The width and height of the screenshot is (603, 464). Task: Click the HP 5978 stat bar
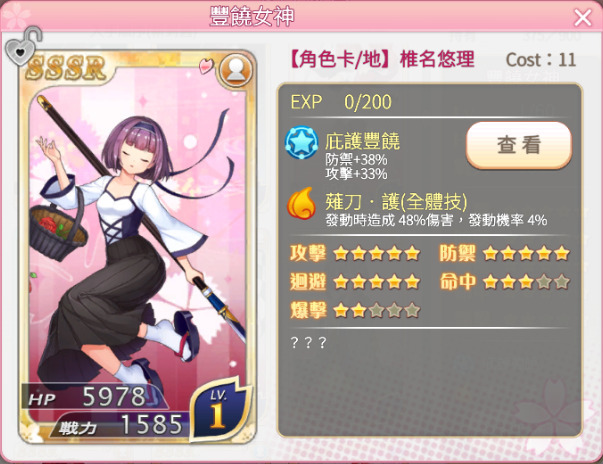click(x=94, y=396)
